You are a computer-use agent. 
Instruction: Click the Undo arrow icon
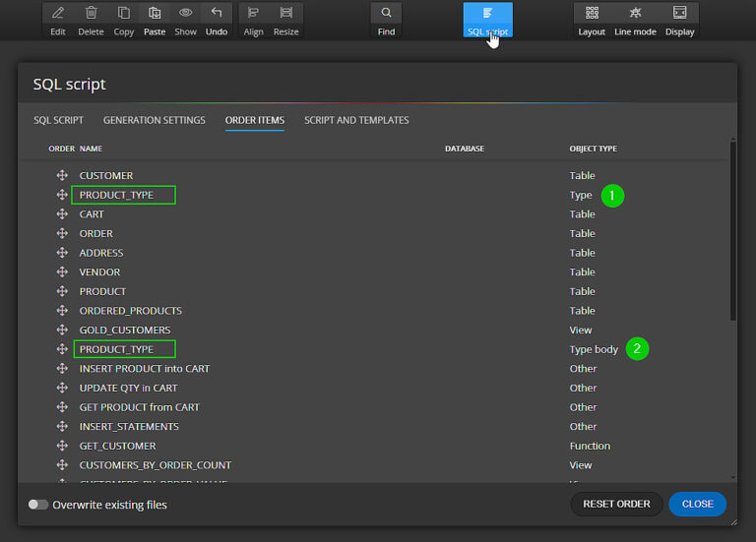tap(217, 14)
